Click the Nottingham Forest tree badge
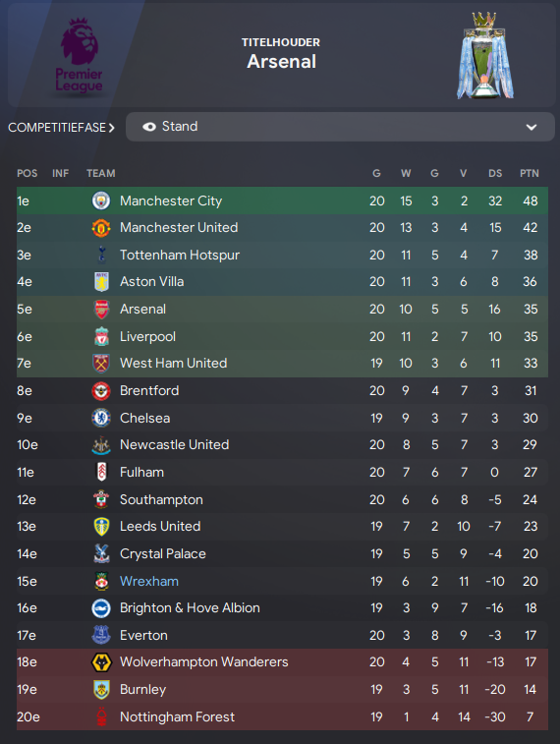 pyautogui.click(x=101, y=716)
